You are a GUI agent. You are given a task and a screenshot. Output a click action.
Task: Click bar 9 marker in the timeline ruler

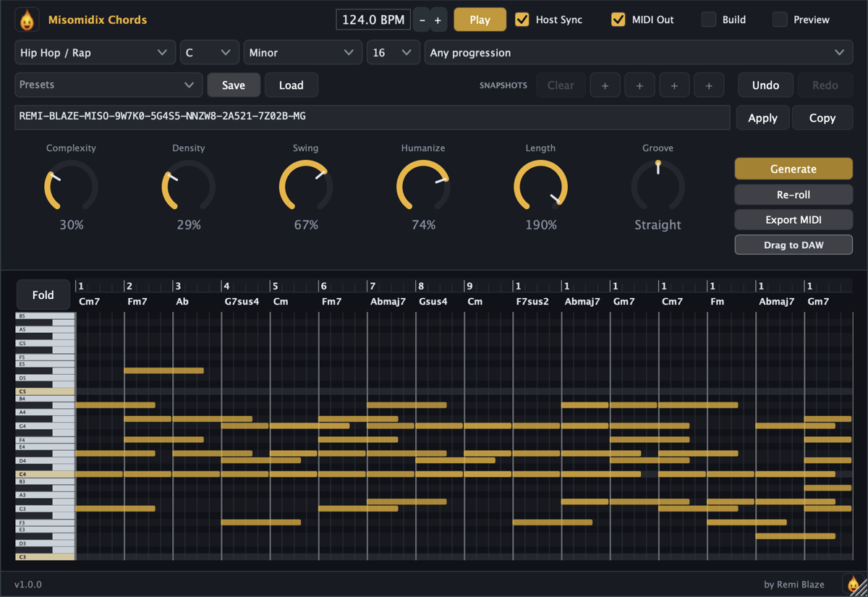[x=469, y=286]
